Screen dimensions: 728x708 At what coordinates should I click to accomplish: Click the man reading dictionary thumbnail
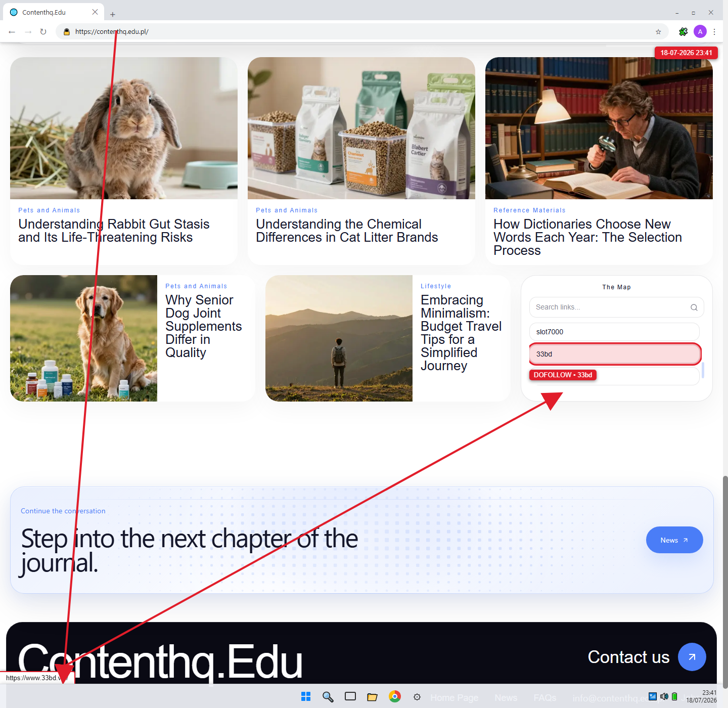[599, 128]
